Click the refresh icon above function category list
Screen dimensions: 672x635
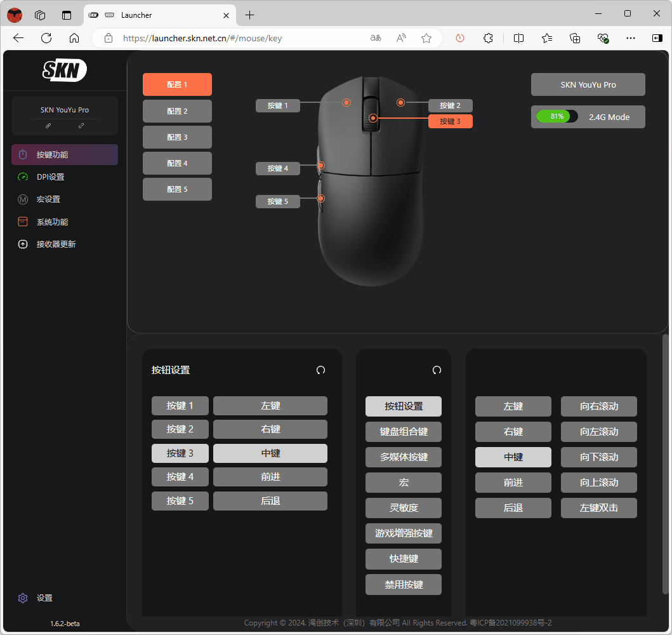tap(437, 370)
